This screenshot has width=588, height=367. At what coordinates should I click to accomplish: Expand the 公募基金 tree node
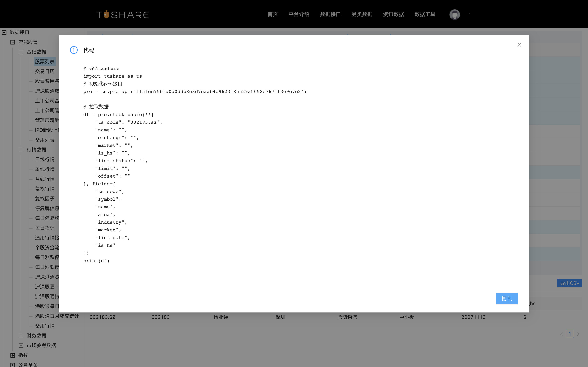pos(13,365)
